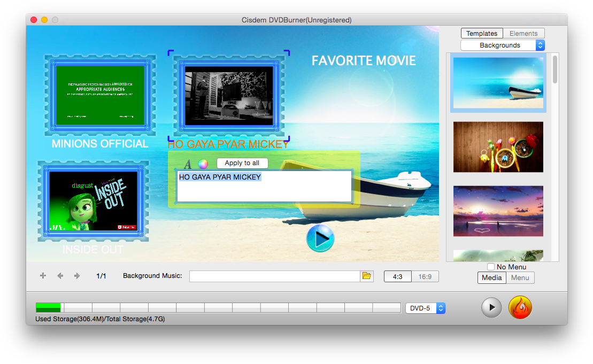The image size is (593, 364).
Task: Select the partially visible green background thumbnail
Action: click(498, 255)
